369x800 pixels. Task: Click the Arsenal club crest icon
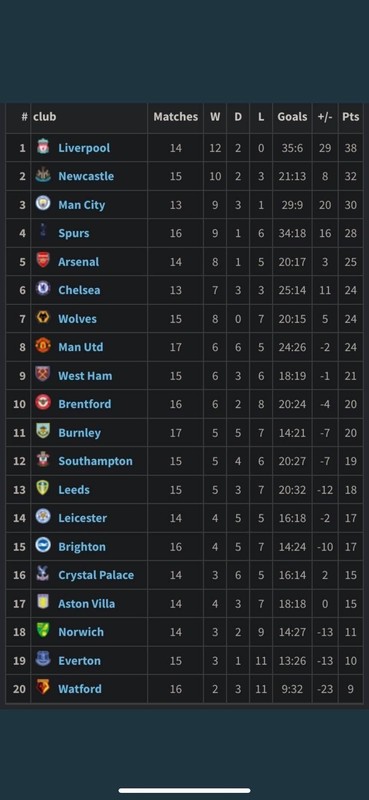click(x=43, y=261)
